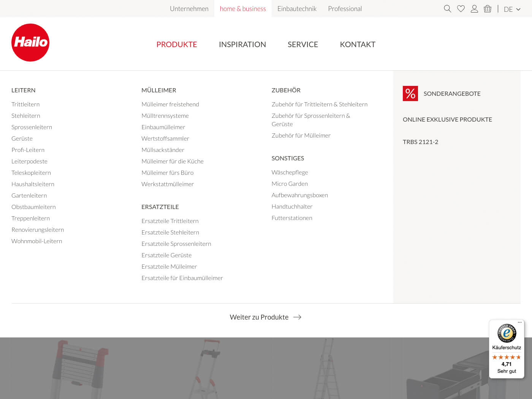Click the arrow next to Weiter zu Produkte

coord(298,317)
